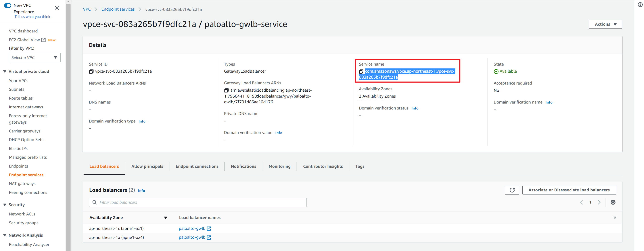Switch to Contributor Insights tab
644x251 pixels.
pos(323,166)
